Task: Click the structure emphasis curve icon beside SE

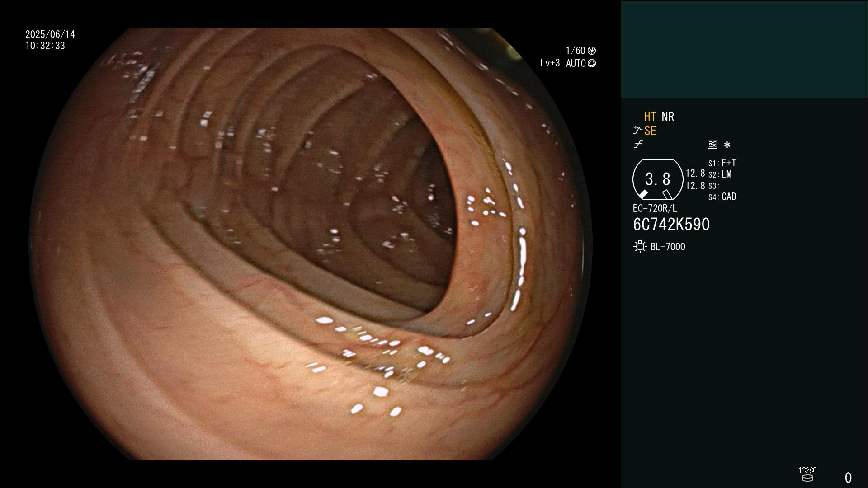Action: 637,131
